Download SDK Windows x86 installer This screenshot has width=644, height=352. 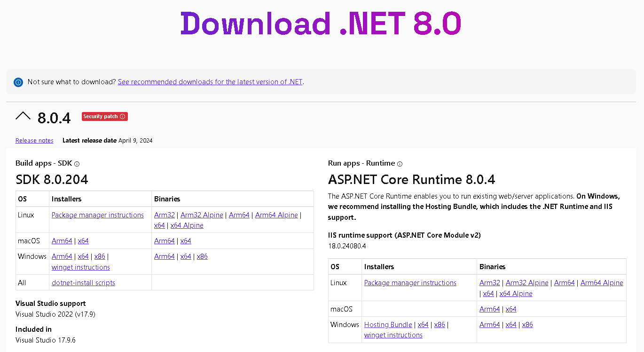pos(100,256)
